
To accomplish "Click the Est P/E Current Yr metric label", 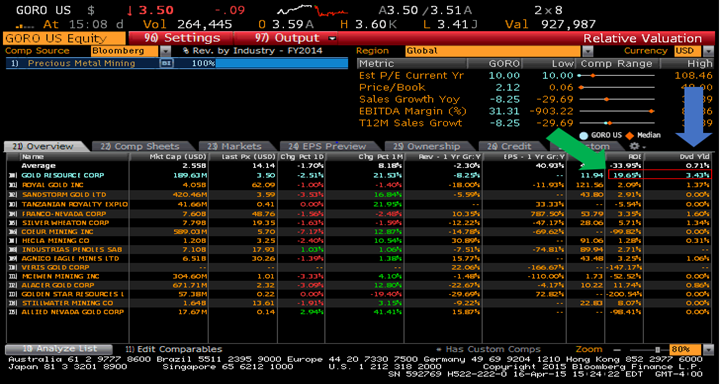I will 411,75.
